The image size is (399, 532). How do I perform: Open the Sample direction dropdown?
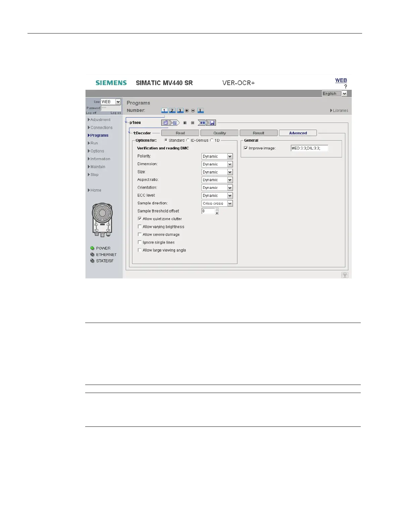[217, 203]
